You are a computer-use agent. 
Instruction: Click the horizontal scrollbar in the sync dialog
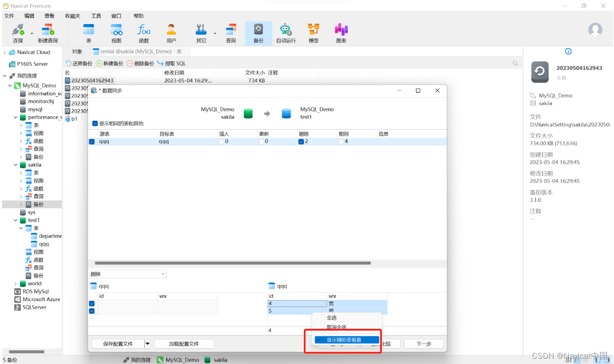click(x=233, y=263)
